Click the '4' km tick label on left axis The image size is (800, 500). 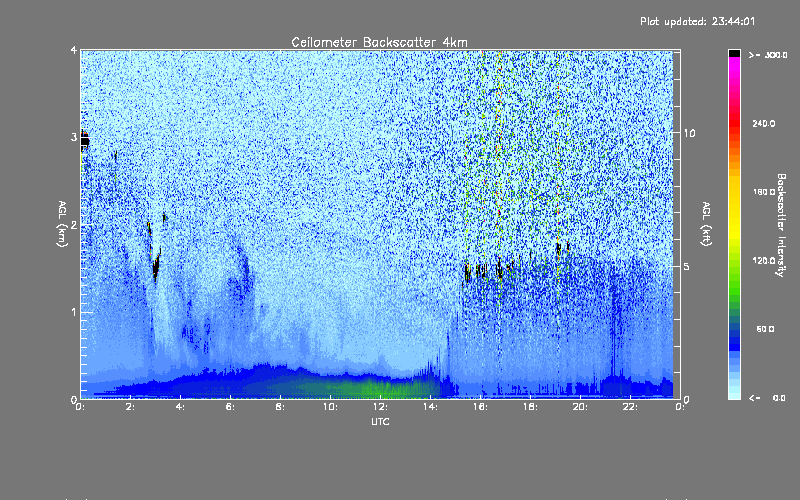(x=74, y=50)
